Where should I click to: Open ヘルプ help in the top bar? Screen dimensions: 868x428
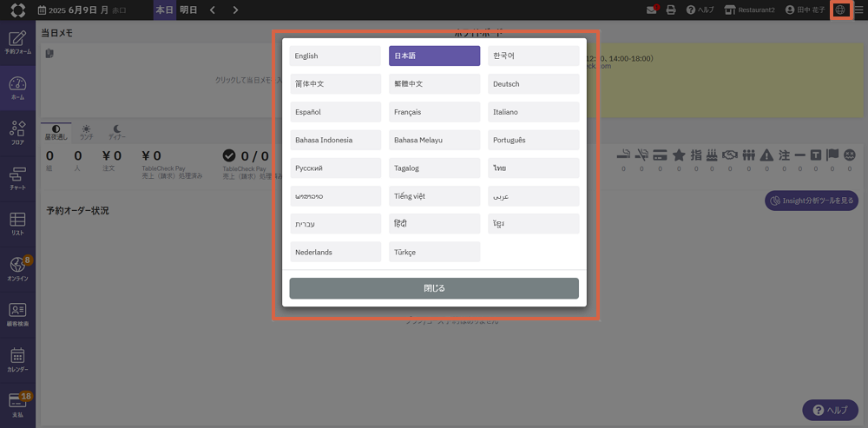[700, 10]
